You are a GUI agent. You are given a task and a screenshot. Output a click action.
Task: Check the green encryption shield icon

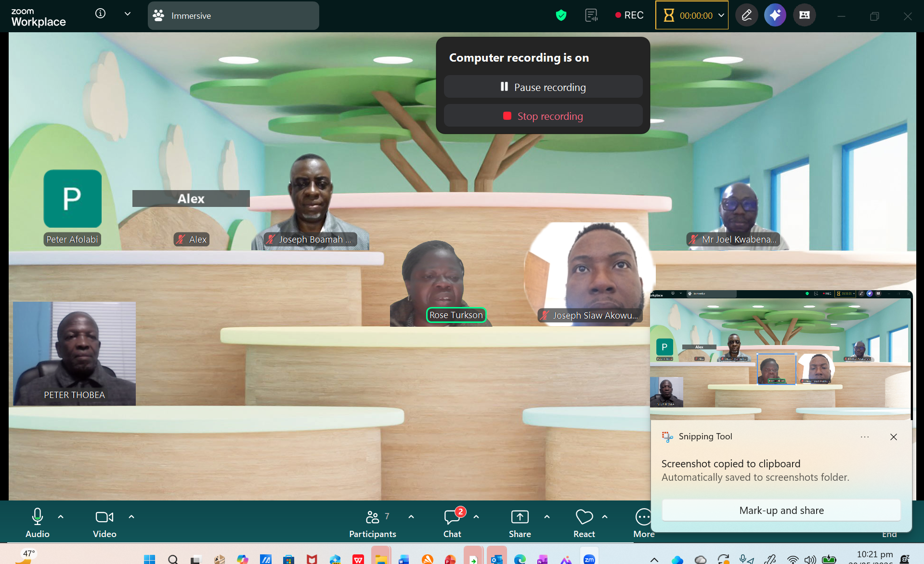pos(561,15)
